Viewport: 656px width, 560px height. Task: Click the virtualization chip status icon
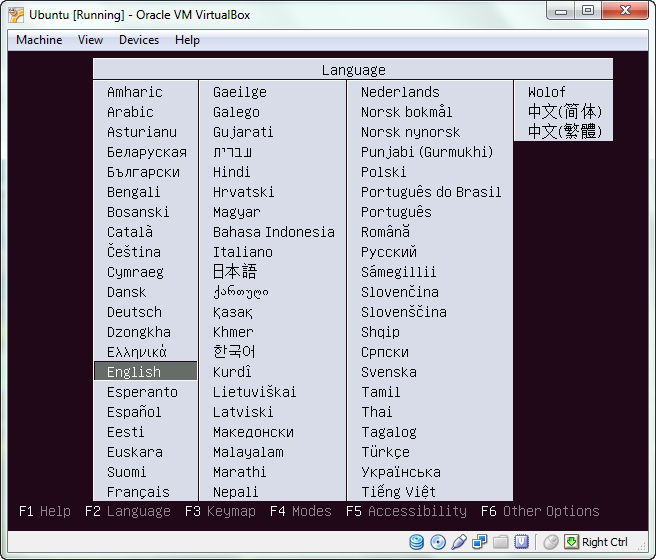coord(521,542)
